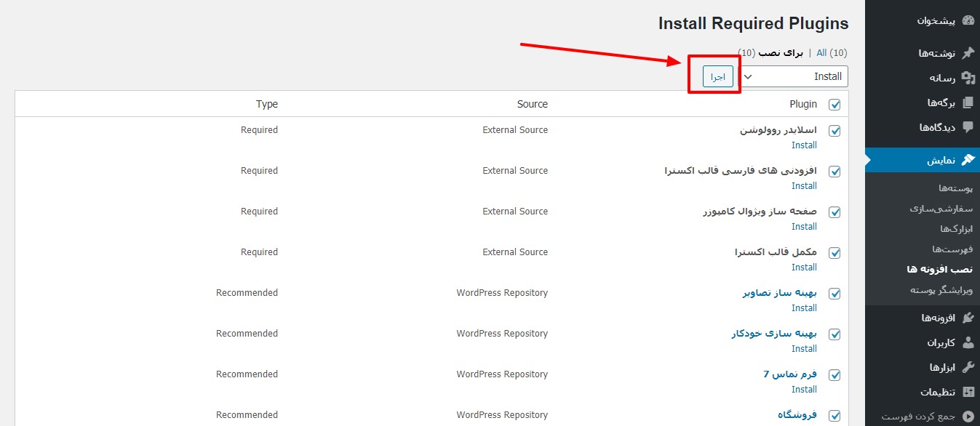Uncheck the صفحه ساز ویژوال کامپوزر checkbox

tap(834, 213)
